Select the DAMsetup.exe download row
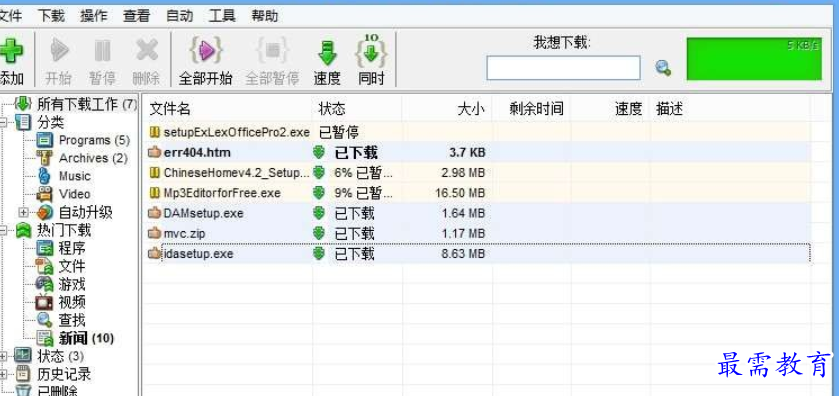Viewport: 839px width, 396px height. pos(478,214)
